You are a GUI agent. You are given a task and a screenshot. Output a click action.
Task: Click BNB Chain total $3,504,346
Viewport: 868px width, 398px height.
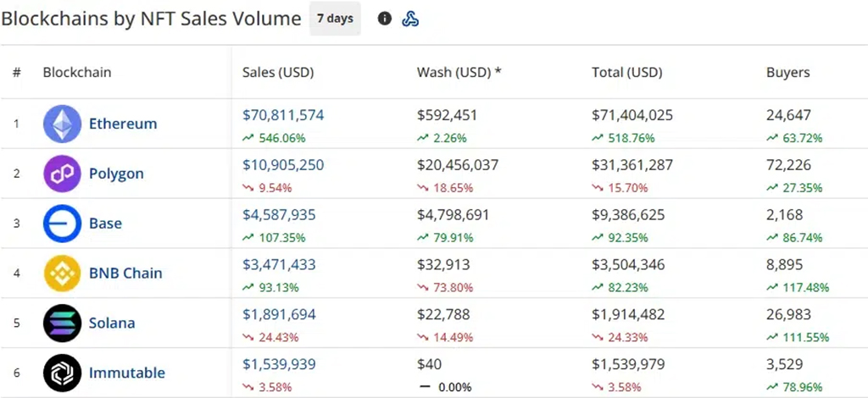pos(628,264)
